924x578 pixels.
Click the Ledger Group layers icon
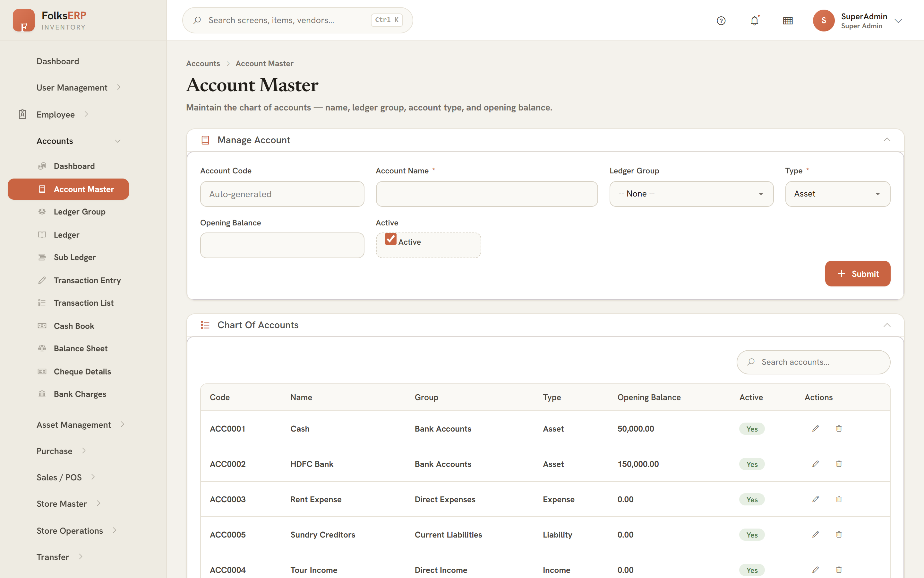42,211
